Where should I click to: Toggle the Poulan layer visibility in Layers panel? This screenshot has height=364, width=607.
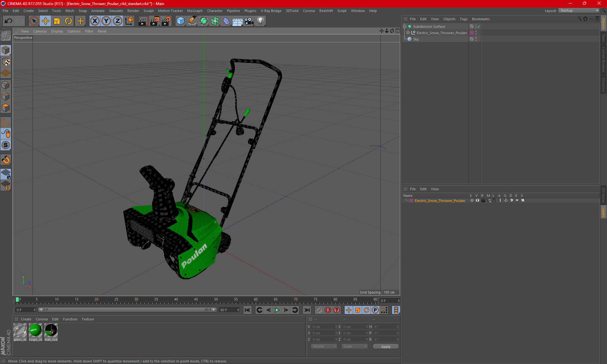tap(477, 200)
